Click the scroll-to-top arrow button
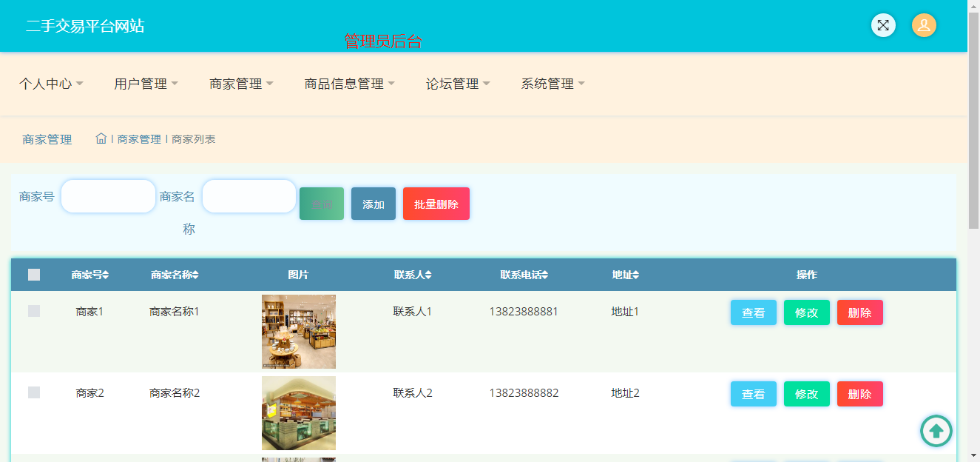The height and width of the screenshot is (462, 980). 936,430
